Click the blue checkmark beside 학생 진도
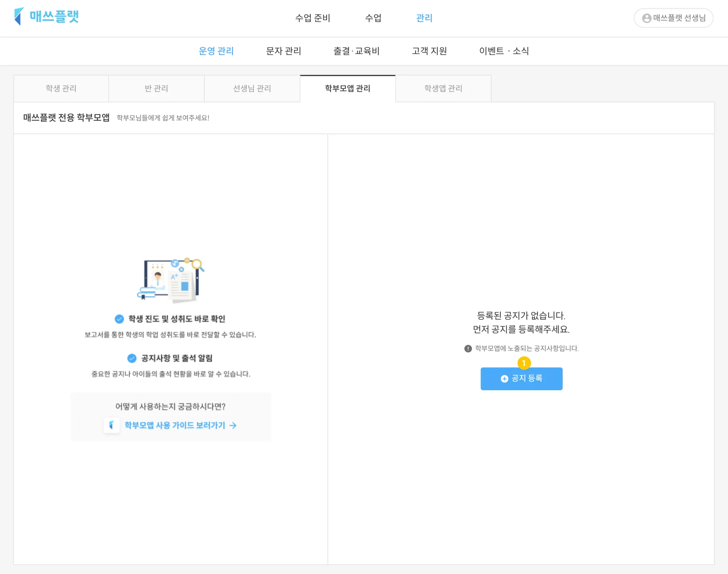Image resolution: width=728 pixels, height=574 pixels. click(x=119, y=319)
